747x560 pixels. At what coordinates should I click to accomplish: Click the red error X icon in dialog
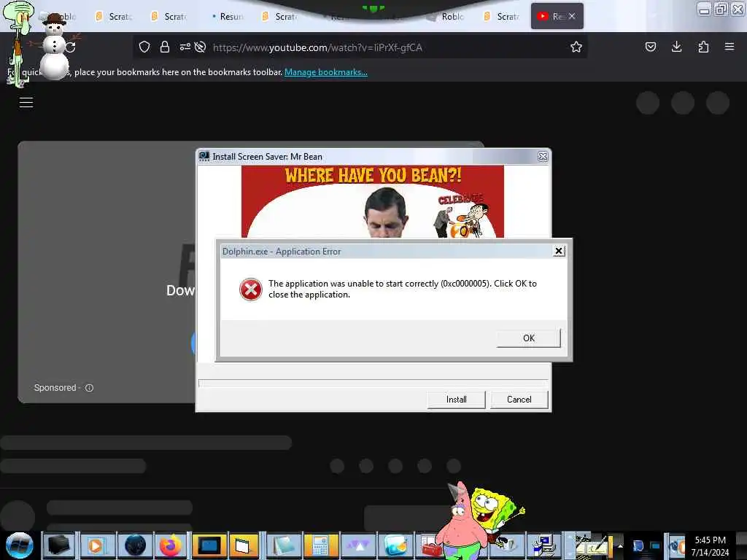(x=251, y=289)
